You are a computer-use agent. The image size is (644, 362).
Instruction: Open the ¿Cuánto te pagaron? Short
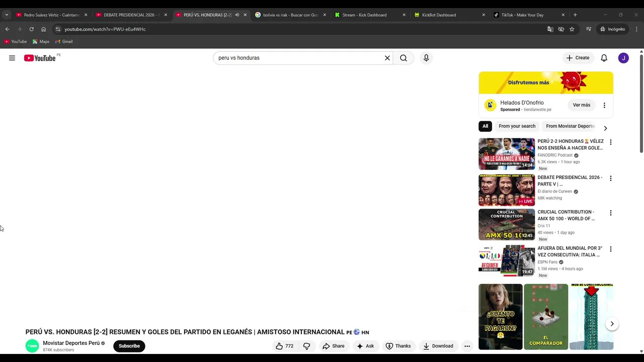click(x=501, y=317)
